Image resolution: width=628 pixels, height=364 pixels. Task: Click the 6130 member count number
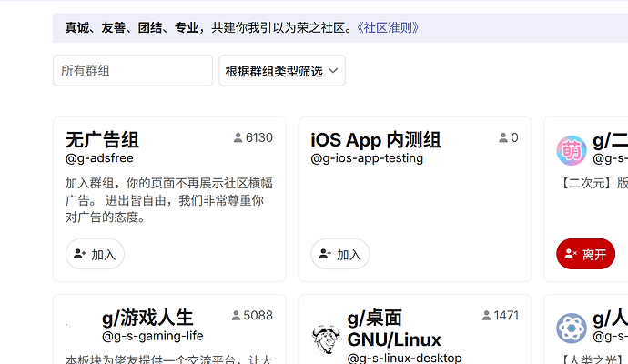coord(259,137)
